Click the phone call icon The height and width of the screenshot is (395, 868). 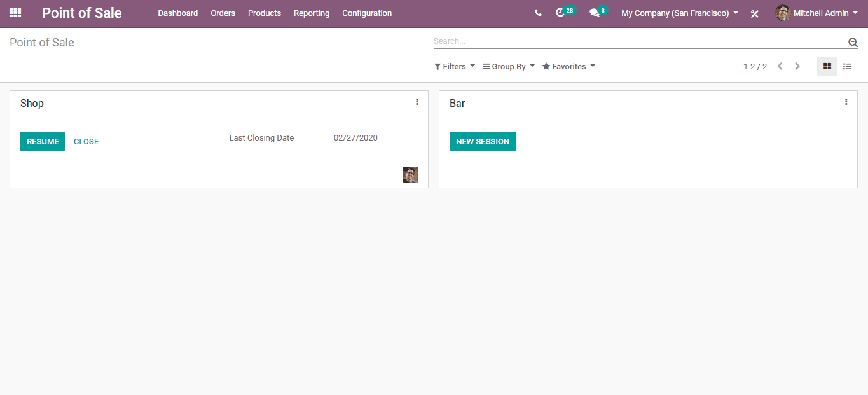pyautogui.click(x=538, y=13)
